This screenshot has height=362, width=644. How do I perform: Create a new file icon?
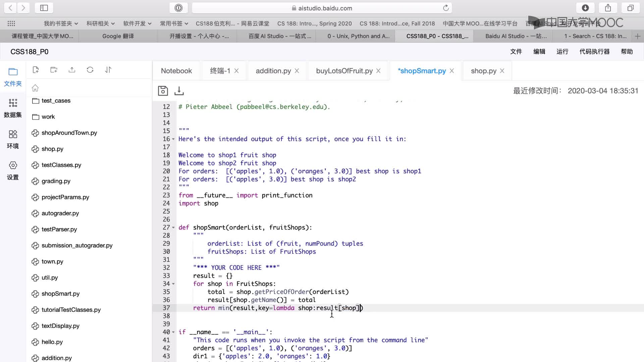(x=36, y=70)
